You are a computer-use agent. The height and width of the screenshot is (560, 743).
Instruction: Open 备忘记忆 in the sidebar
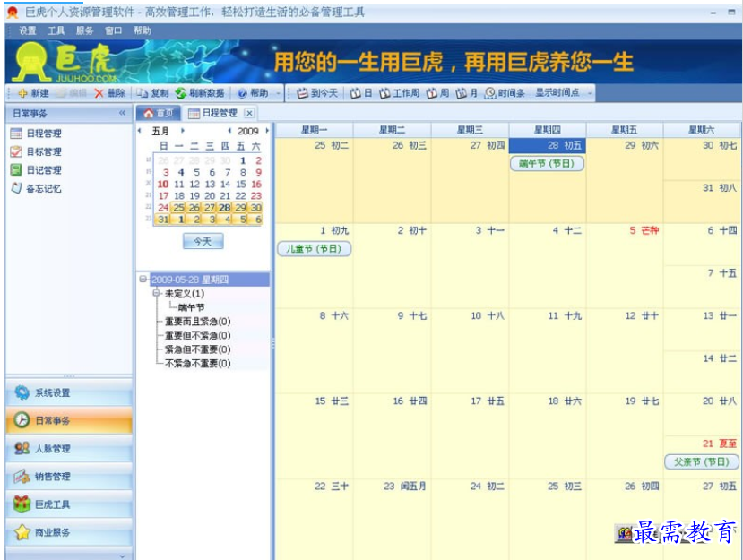coord(36,188)
